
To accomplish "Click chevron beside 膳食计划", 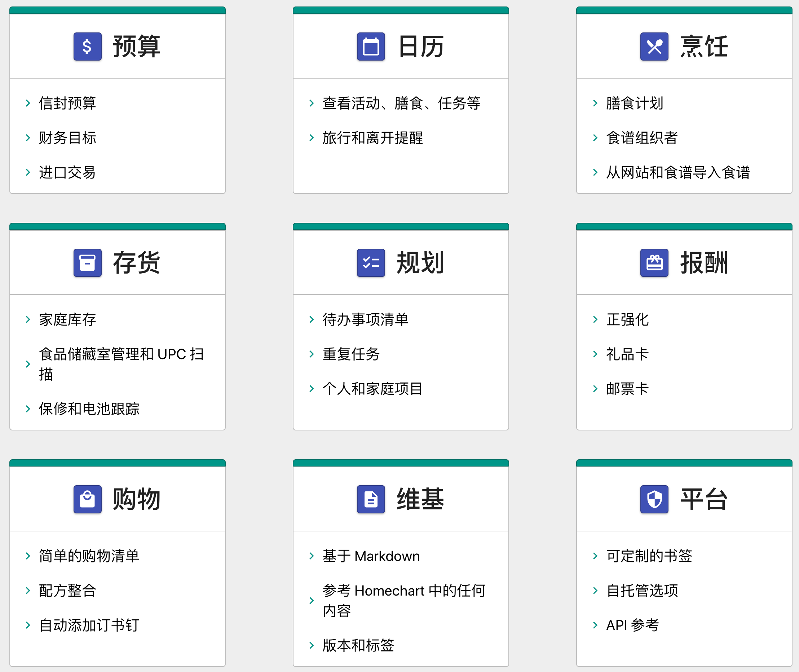I will [595, 103].
